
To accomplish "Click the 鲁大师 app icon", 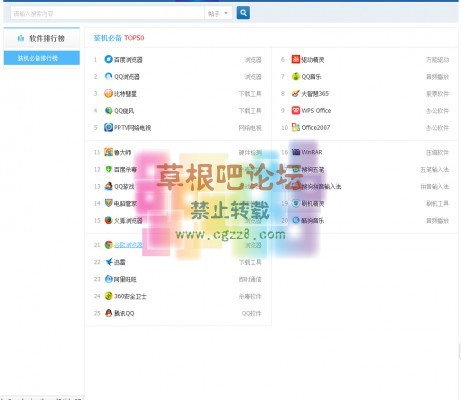I will coord(108,152).
